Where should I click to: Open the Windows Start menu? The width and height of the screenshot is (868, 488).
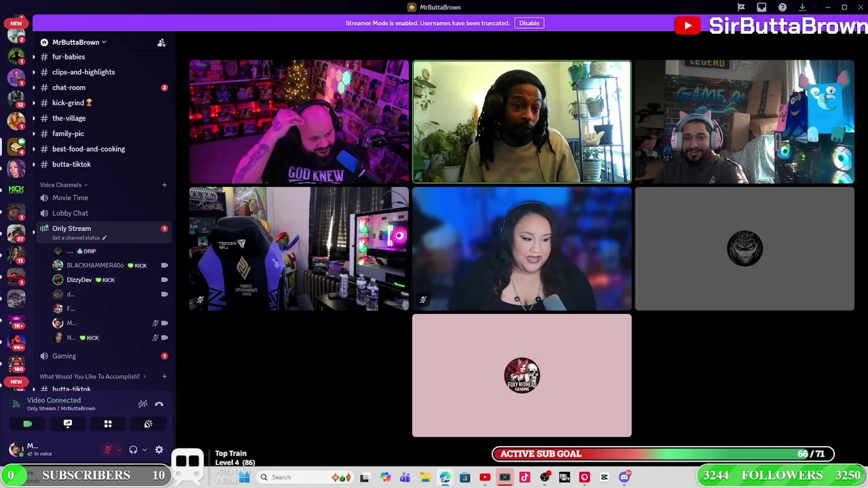coord(245,477)
